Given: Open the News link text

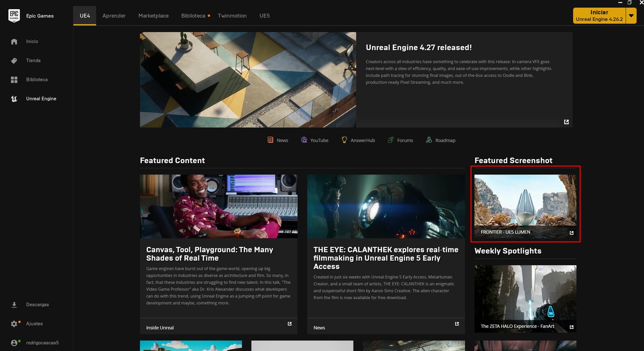Looking at the screenshot, I should (x=283, y=140).
